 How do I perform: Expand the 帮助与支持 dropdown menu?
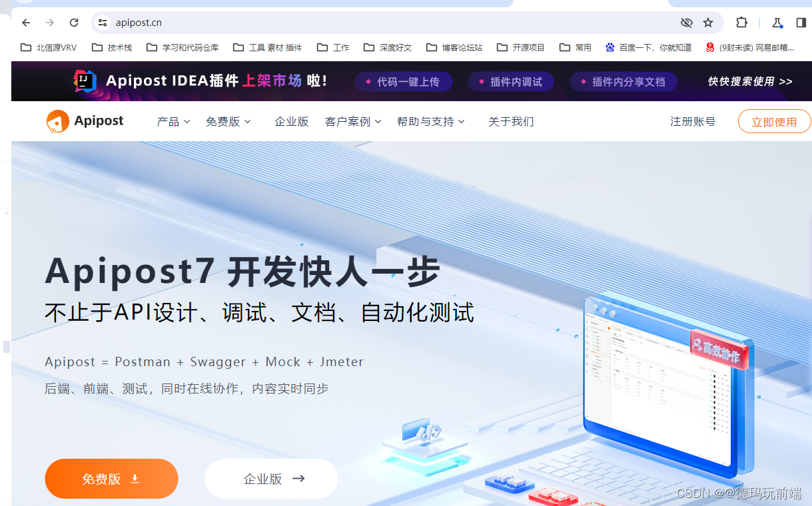[431, 121]
